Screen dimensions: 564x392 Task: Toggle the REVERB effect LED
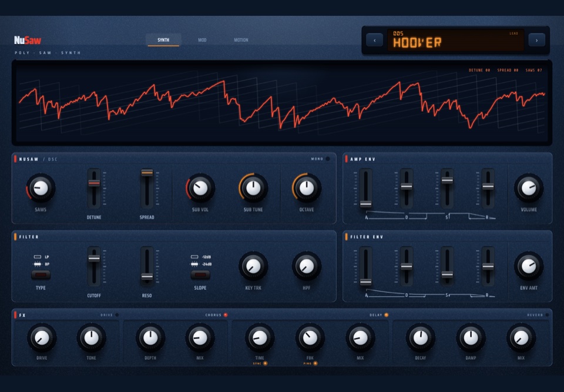point(547,315)
